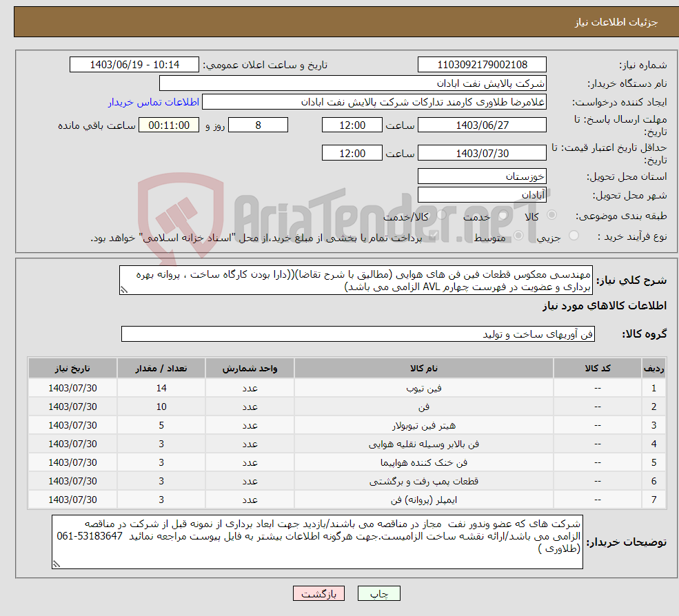
Task: Click the item ایمپلر (پروانه) فن
Action: pyautogui.click(x=424, y=500)
